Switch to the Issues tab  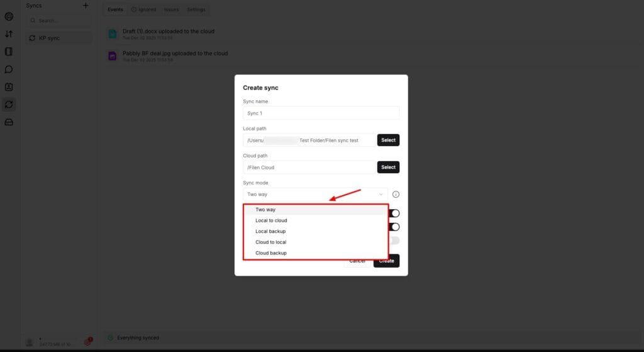pyautogui.click(x=171, y=9)
